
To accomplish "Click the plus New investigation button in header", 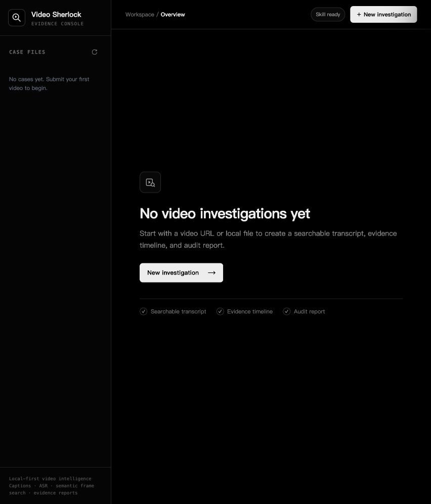I will pyautogui.click(x=383, y=15).
